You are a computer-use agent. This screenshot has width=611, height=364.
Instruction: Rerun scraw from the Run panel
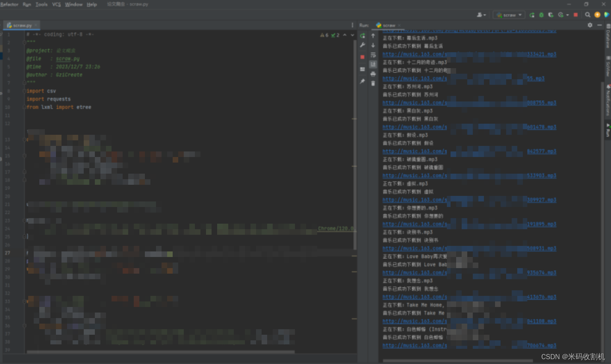(x=362, y=36)
